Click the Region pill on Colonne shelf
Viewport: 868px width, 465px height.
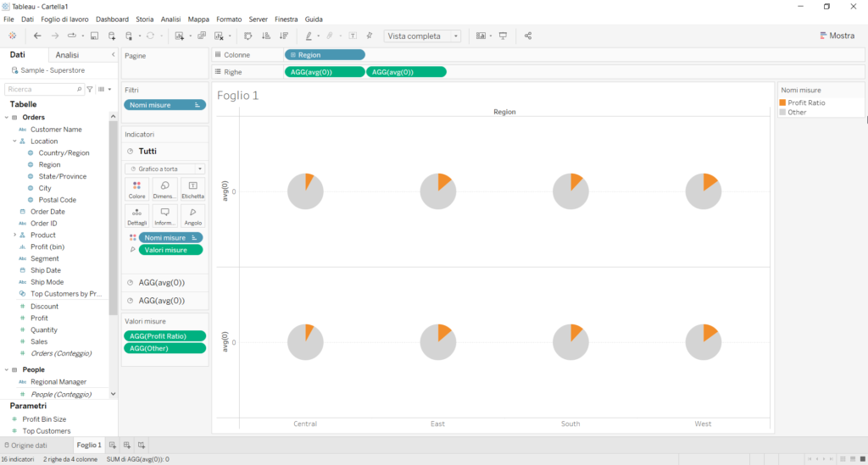click(x=325, y=55)
